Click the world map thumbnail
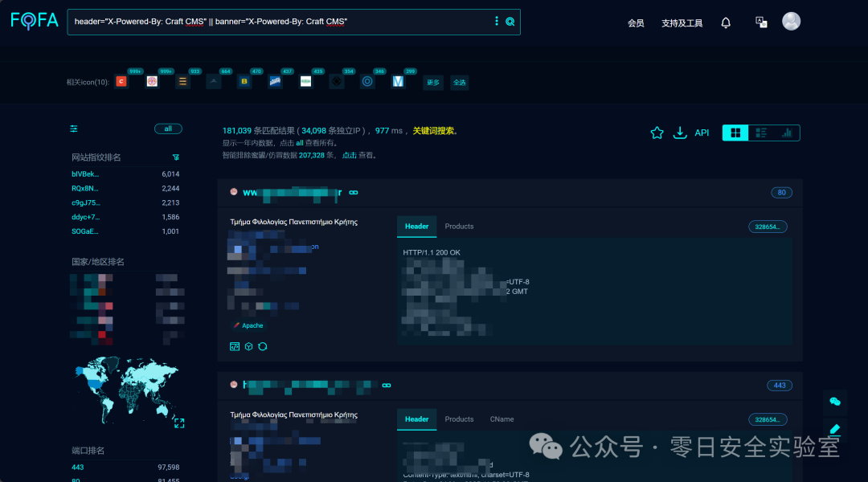The image size is (868, 482). pyautogui.click(x=127, y=390)
